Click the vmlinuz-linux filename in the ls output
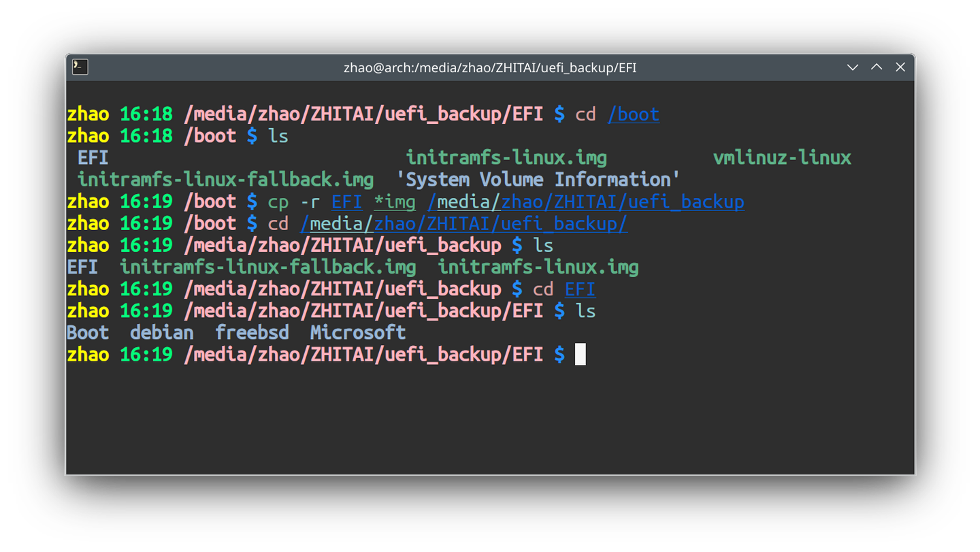This screenshot has width=980, height=552. click(781, 157)
